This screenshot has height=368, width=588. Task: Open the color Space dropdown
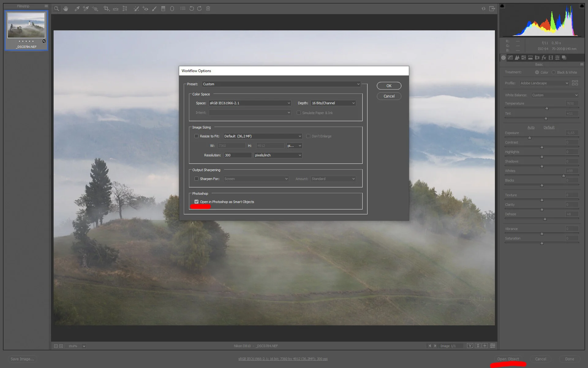[x=250, y=103]
